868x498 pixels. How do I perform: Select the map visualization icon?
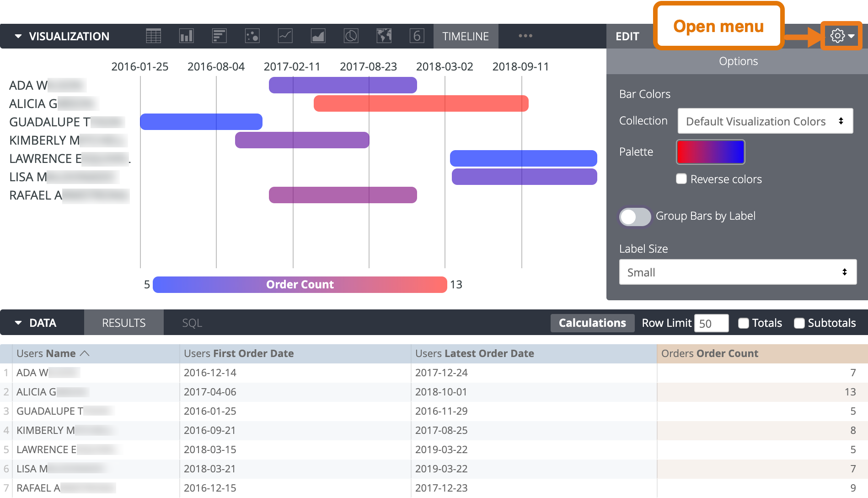[384, 36]
